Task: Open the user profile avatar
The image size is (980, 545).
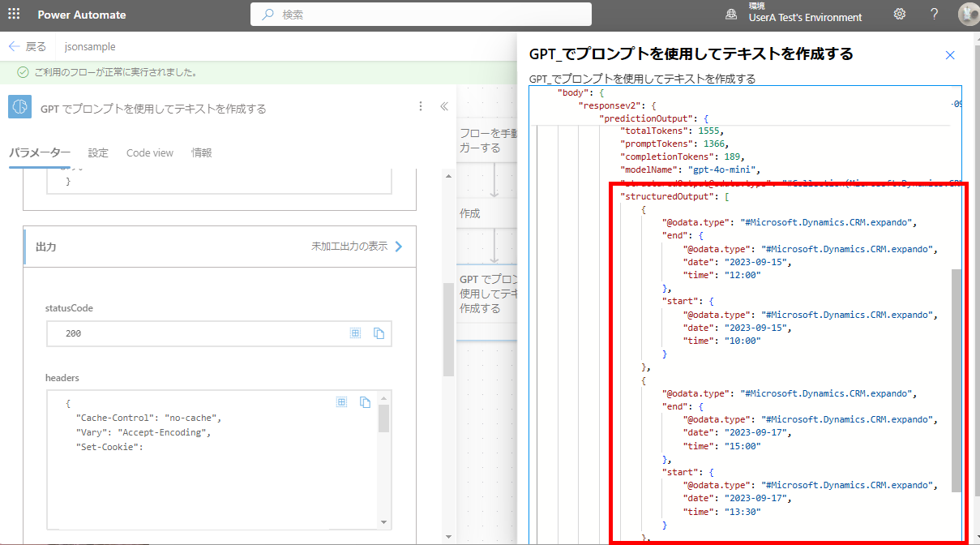Action: 967,14
